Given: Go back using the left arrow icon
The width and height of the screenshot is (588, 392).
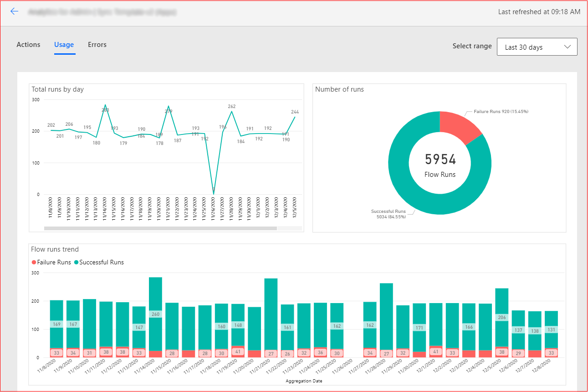Looking at the screenshot, I should click(15, 11).
